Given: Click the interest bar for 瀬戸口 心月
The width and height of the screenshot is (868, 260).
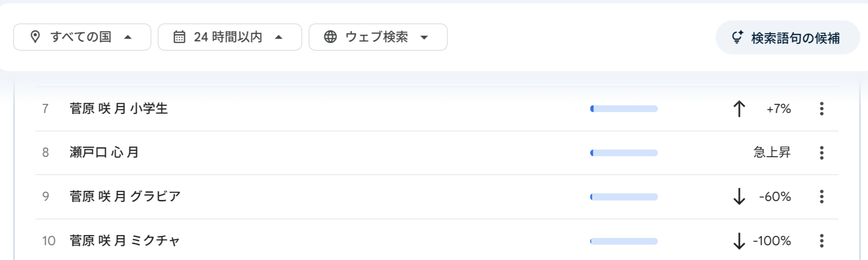Looking at the screenshot, I should (623, 153).
